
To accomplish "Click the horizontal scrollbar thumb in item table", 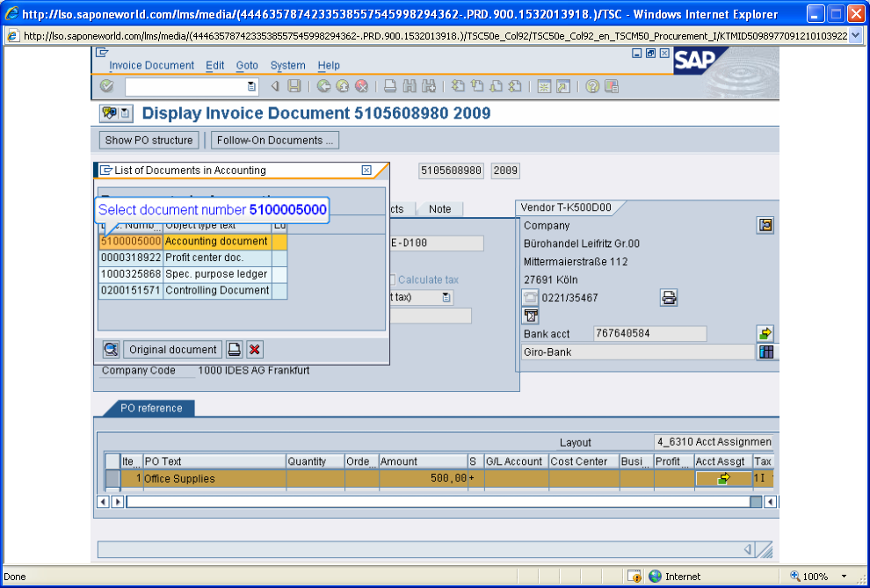I will [756, 502].
